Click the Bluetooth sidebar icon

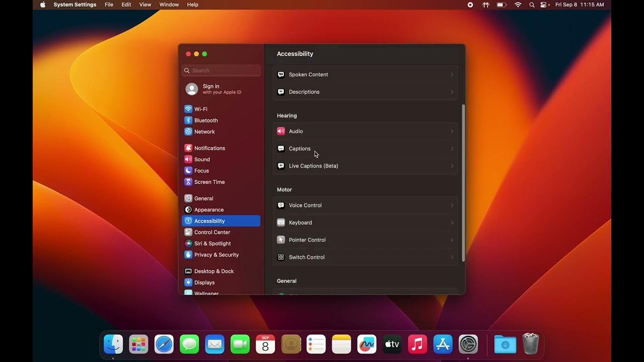pyautogui.click(x=188, y=120)
